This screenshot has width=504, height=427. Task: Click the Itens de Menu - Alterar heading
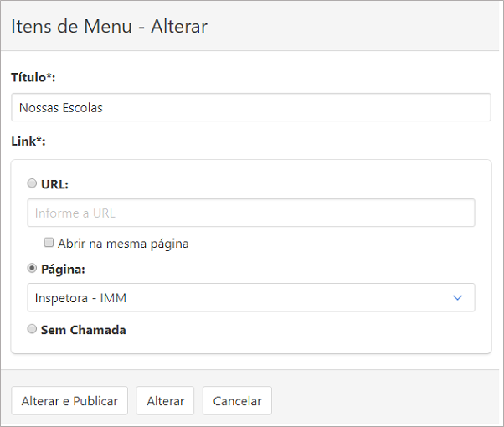[110, 26]
